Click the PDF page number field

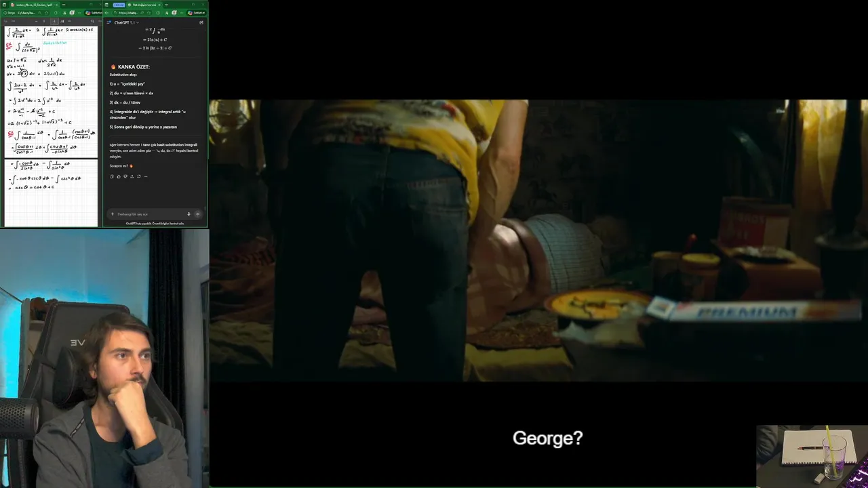(54, 21)
